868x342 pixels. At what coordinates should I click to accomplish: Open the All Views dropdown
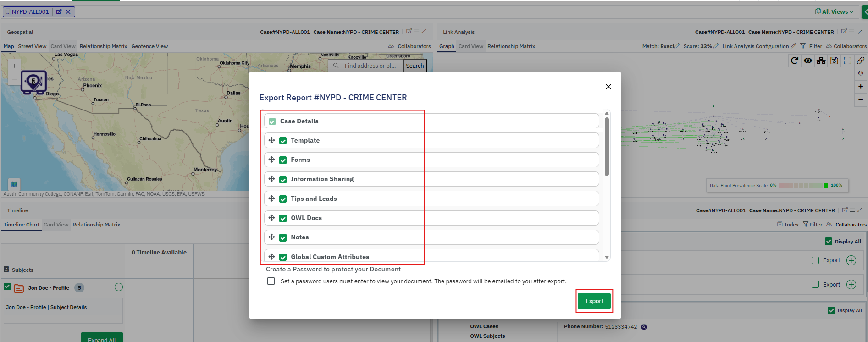click(x=835, y=11)
